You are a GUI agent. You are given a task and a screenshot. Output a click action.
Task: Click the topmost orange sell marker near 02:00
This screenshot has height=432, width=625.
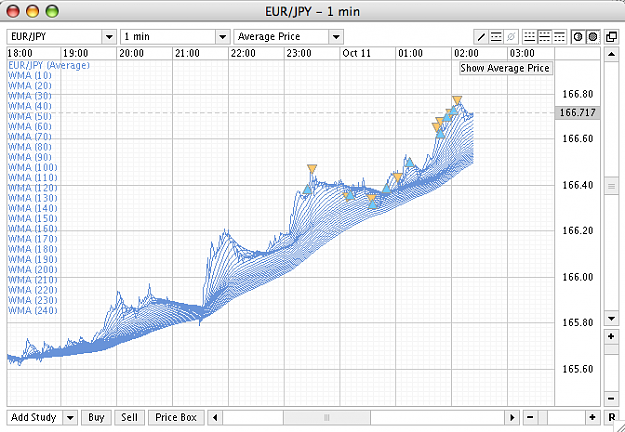(457, 100)
